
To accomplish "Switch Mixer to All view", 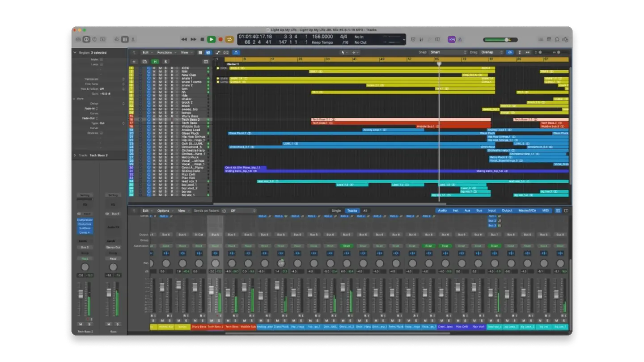I will (x=365, y=210).
